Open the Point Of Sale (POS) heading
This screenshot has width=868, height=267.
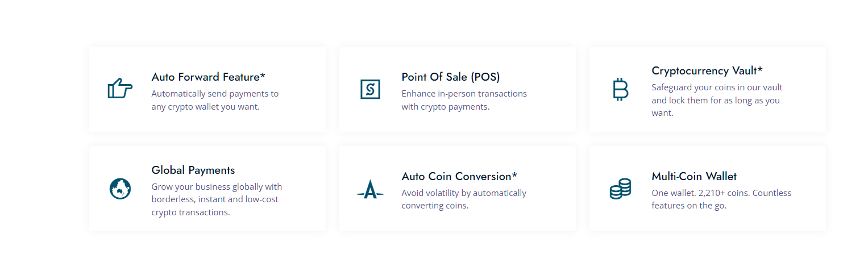click(450, 77)
